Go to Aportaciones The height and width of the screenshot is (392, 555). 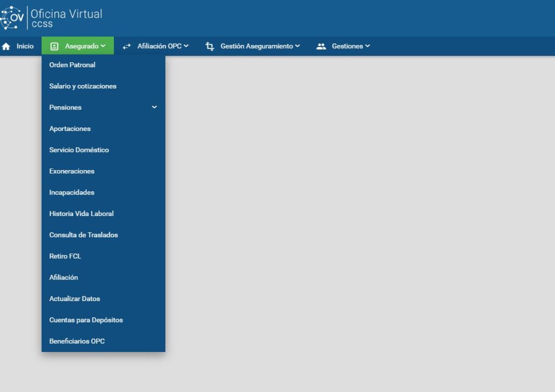click(70, 129)
